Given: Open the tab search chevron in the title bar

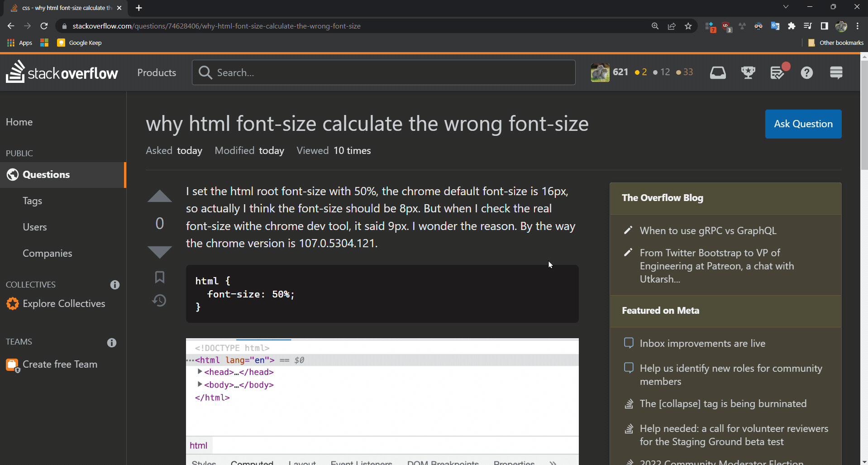Looking at the screenshot, I should click(x=786, y=6).
